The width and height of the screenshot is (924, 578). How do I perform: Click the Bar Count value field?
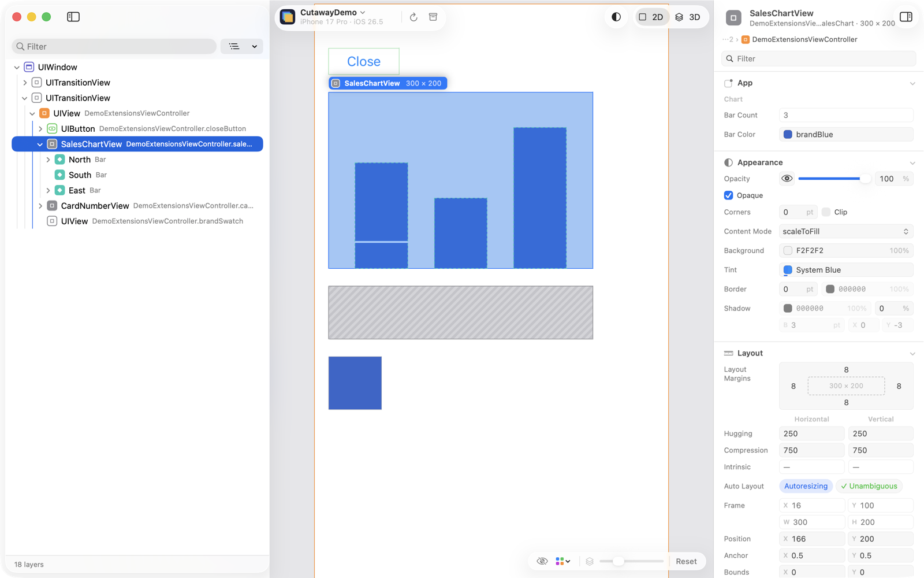point(846,115)
